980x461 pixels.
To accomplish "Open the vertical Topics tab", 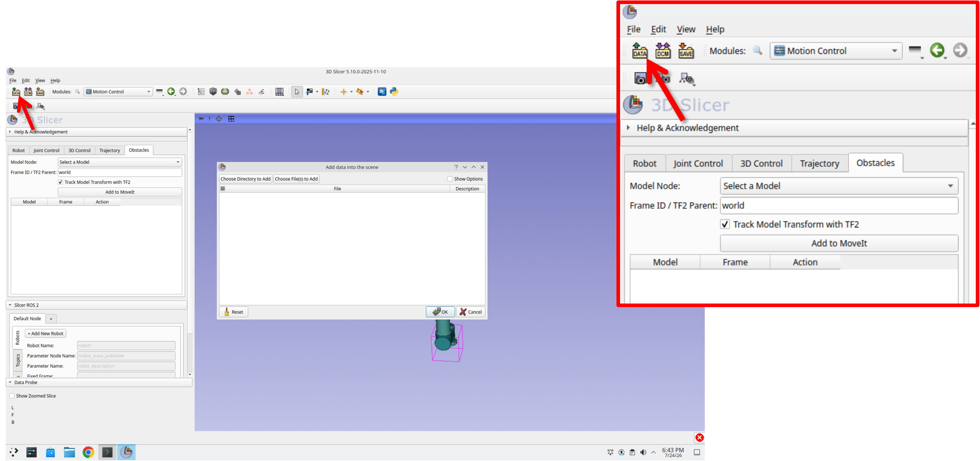I will point(17,361).
